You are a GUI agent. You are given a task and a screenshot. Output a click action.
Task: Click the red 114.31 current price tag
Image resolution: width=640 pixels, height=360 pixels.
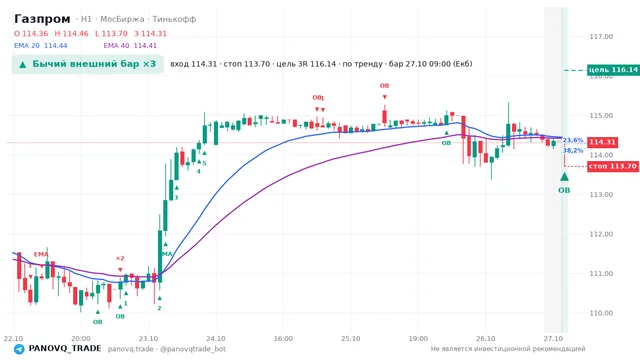pos(602,142)
